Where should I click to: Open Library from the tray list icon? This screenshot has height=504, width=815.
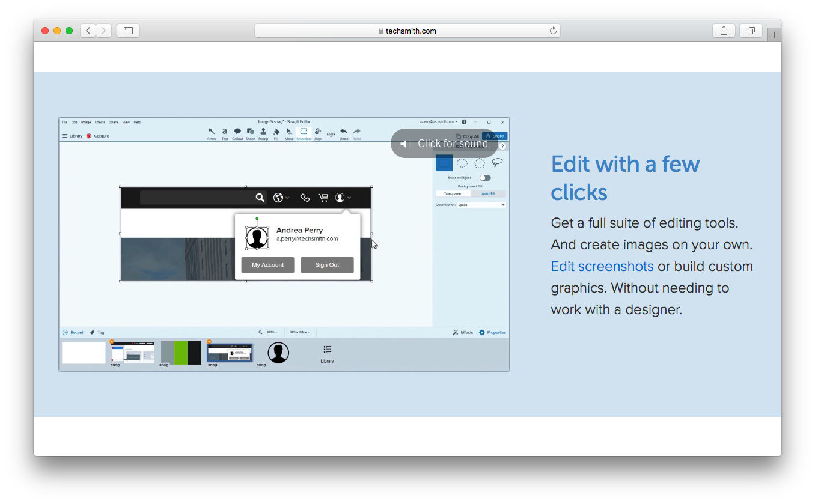coord(327,353)
